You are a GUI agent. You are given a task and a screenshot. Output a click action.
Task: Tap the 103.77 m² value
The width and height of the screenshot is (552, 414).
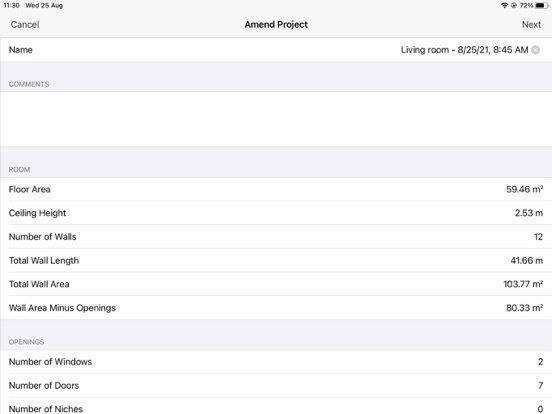(523, 284)
